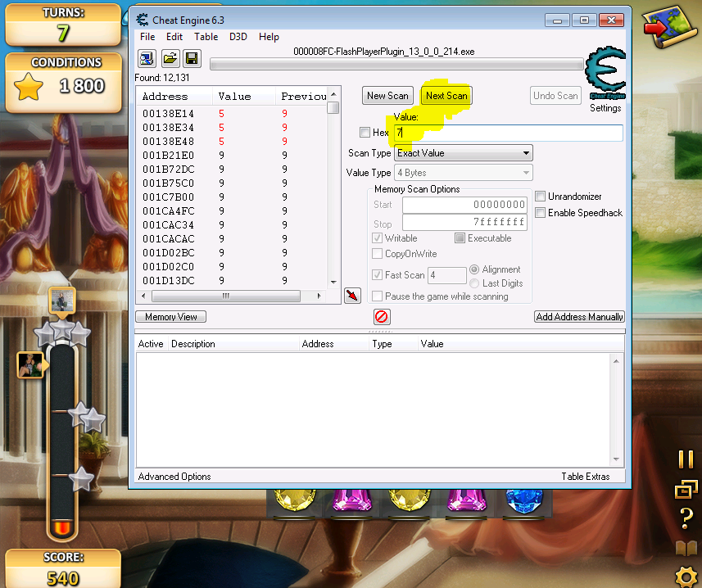Click the Fast Scan alignment value field
702x588 pixels.
pyautogui.click(x=446, y=275)
